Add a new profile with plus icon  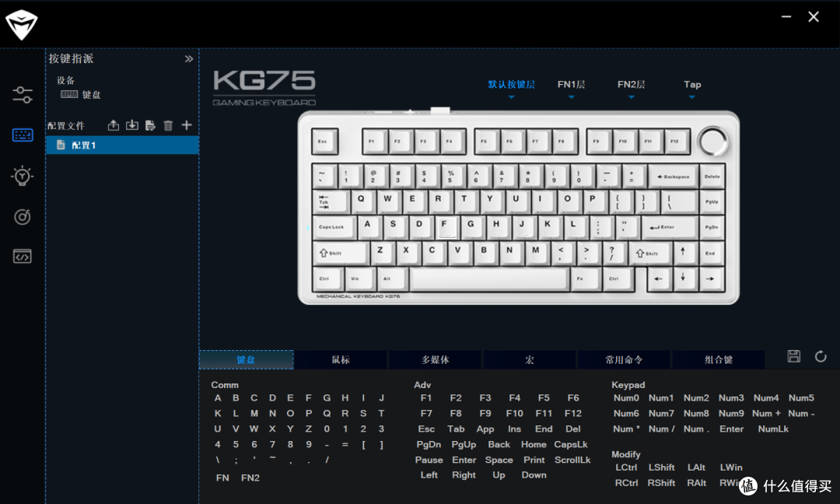tap(187, 125)
